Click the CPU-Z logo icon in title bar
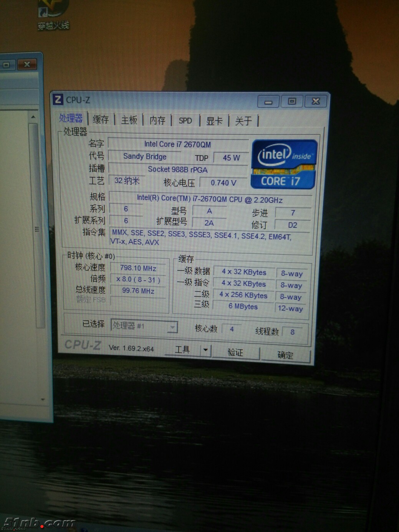The height and width of the screenshot is (532, 399). pyautogui.click(x=58, y=100)
